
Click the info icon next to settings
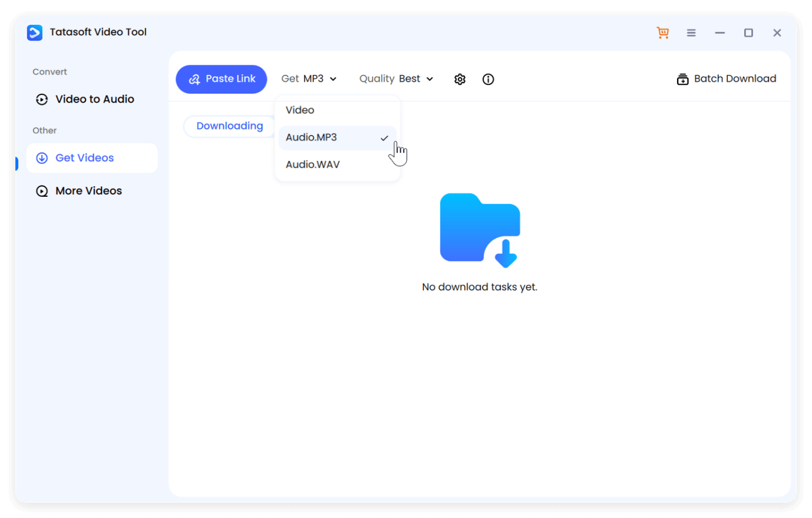tap(488, 78)
